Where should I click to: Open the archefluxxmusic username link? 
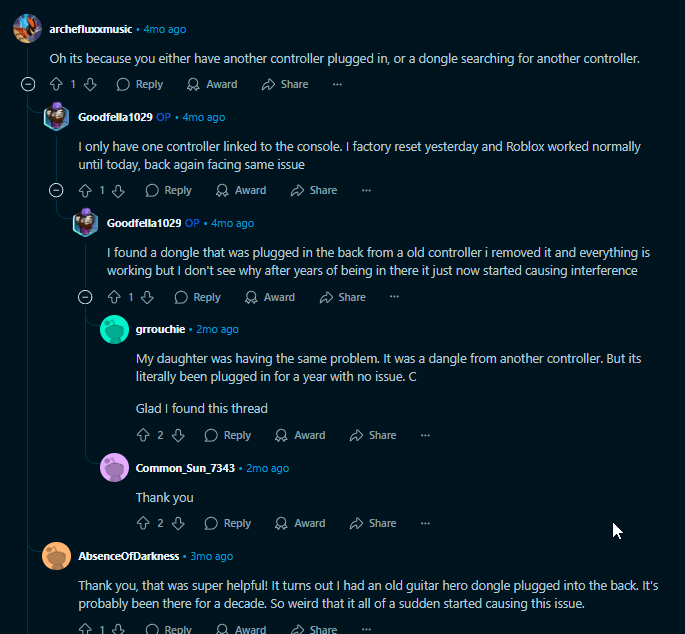coord(91,29)
